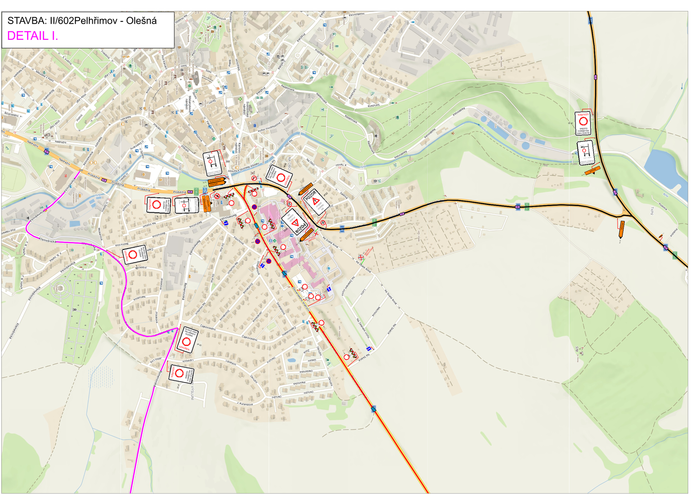The height and width of the screenshot is (495, 700).
Task: Click the leftmost no-entry sign on yellow road
Action: click(157, 204)
